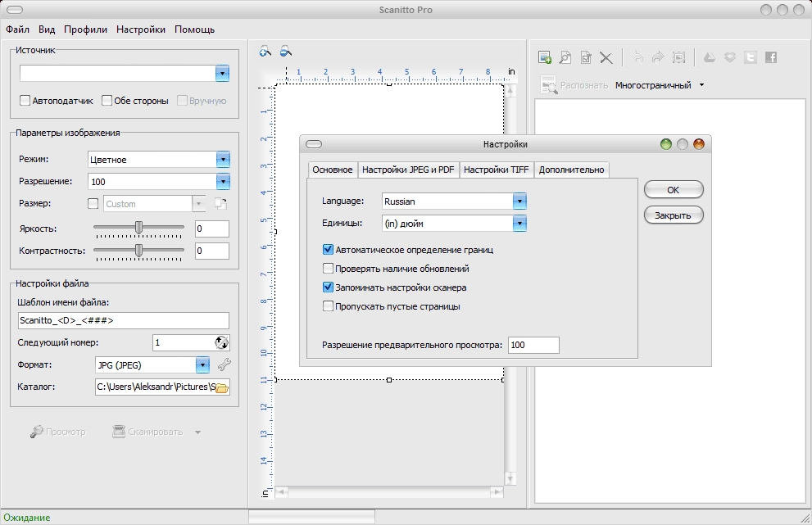The image size is (812, 525).
Task: Click the Контрастность contrast slider handle
Action: [138, 250]
